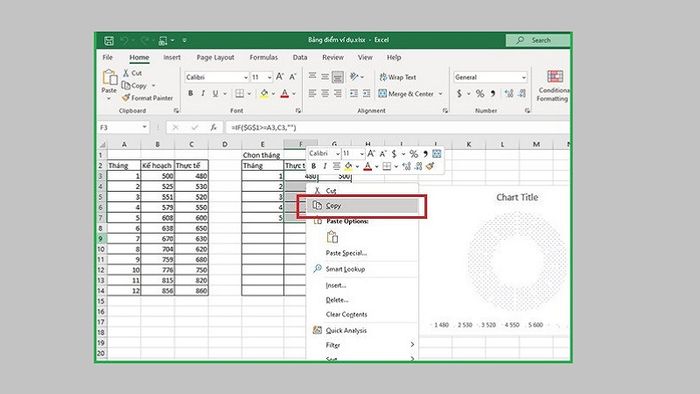Click the Save icon in title bar
Viewport: 700px width, 394px height.
(109, 41)
